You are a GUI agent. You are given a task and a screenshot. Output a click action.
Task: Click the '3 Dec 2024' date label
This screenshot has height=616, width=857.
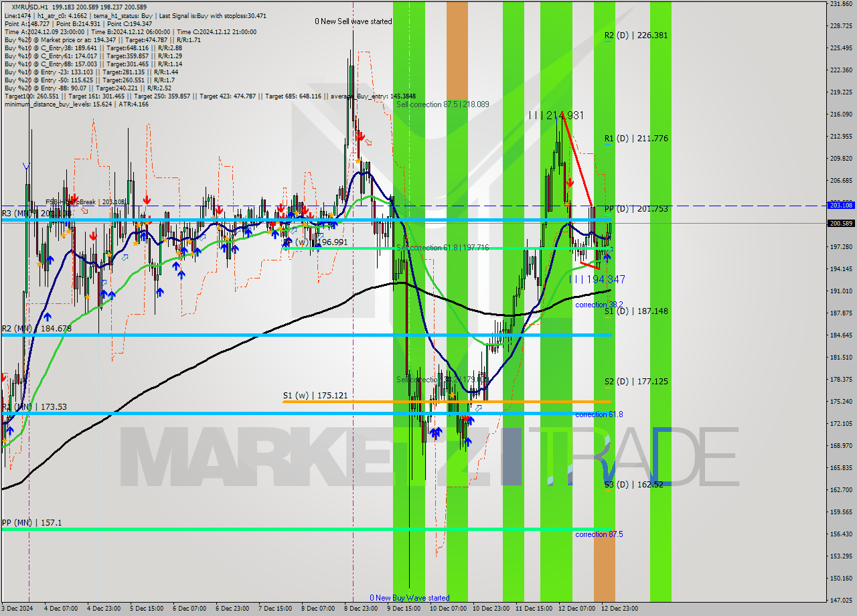(16, 609)
